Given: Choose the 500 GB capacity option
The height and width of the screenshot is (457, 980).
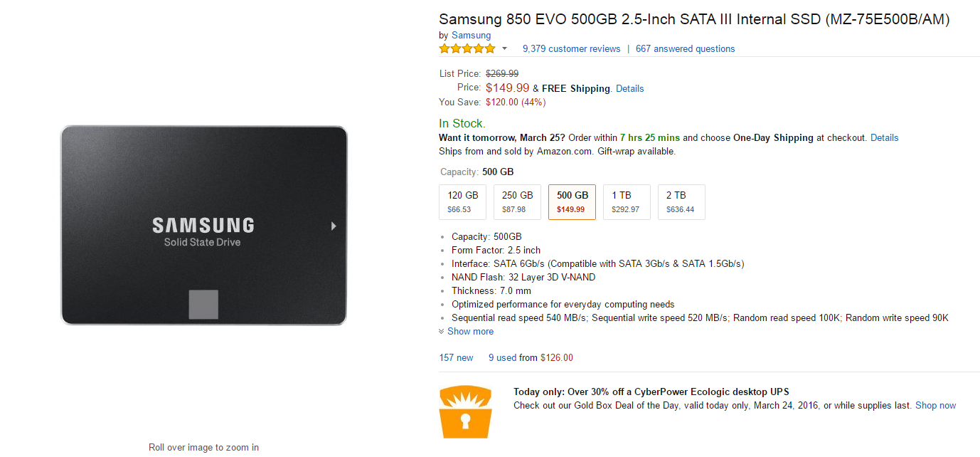Looking at the screenshot, I should (572, 202).
